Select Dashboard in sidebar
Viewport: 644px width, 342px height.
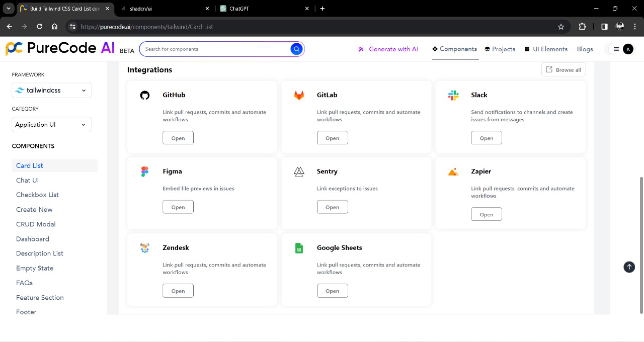tap(33, 239)
